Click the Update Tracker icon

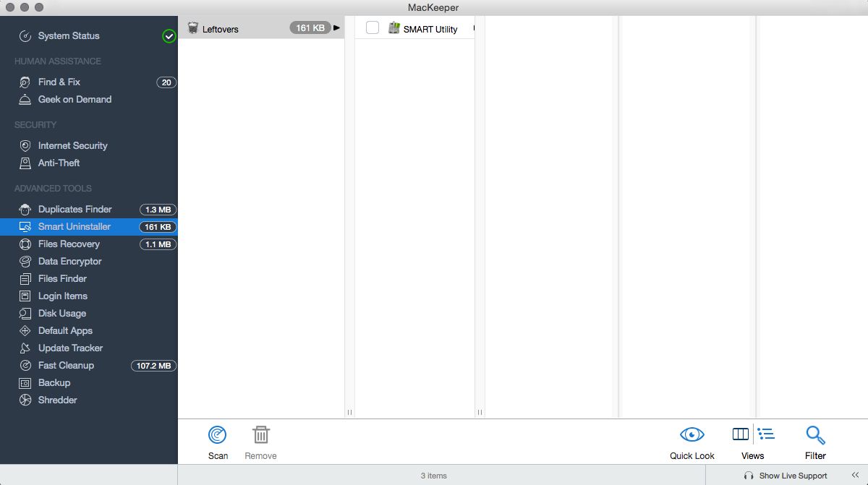click(25, 348)
